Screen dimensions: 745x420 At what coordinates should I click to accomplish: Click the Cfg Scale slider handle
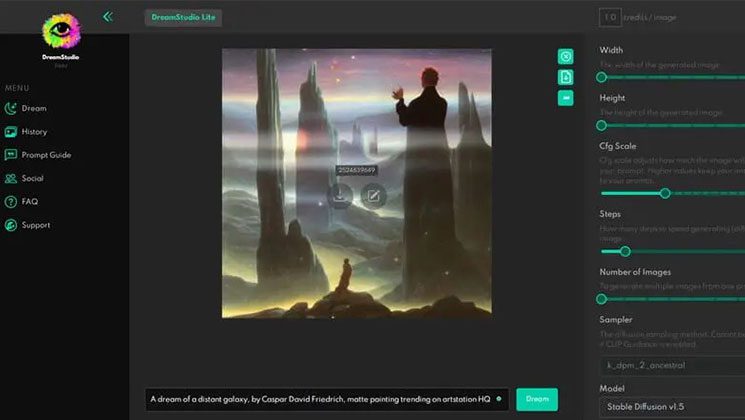(665, 193)
